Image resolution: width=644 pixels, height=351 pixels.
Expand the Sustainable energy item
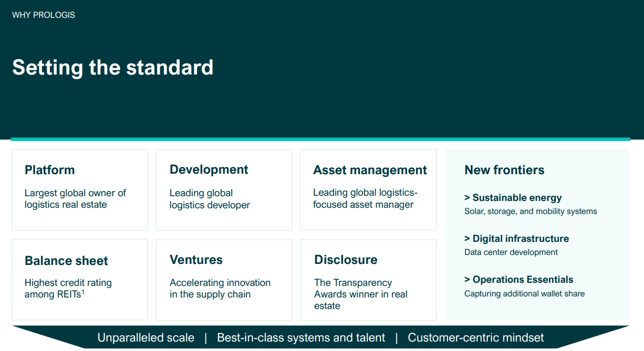pos(513,198)
